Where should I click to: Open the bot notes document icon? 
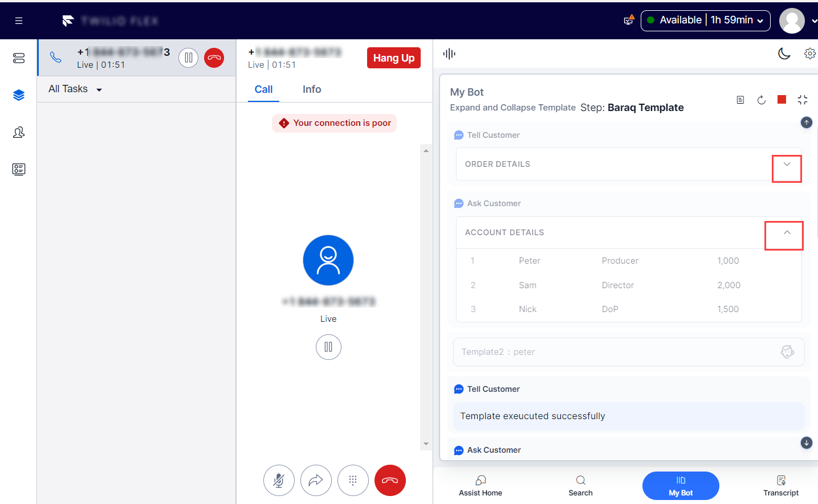pos(740,100)
